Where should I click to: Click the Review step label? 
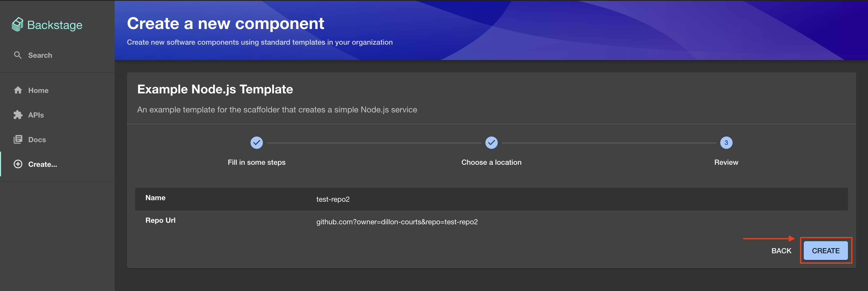click(x=726, y=162)
